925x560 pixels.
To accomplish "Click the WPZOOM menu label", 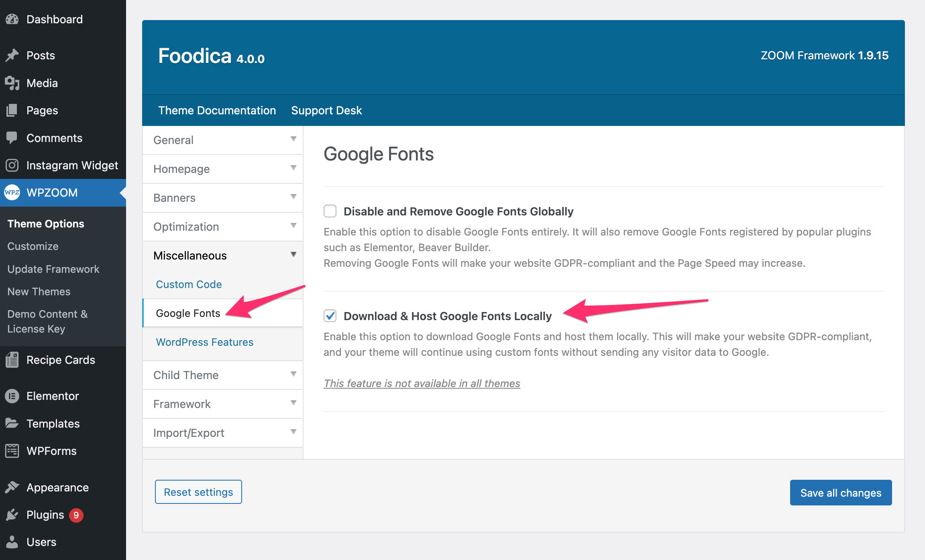I will (52, 193).
